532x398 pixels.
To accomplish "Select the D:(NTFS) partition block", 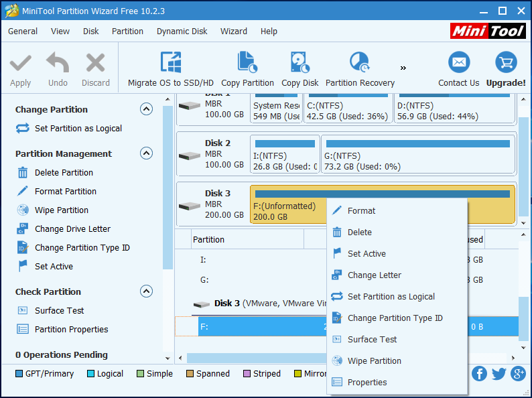I will (454, 109).
